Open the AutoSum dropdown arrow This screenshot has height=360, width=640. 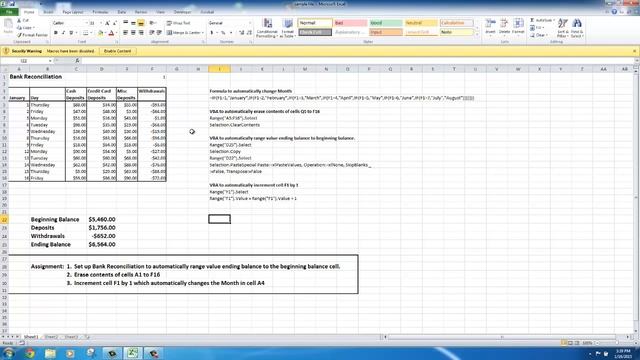point(554,20)
